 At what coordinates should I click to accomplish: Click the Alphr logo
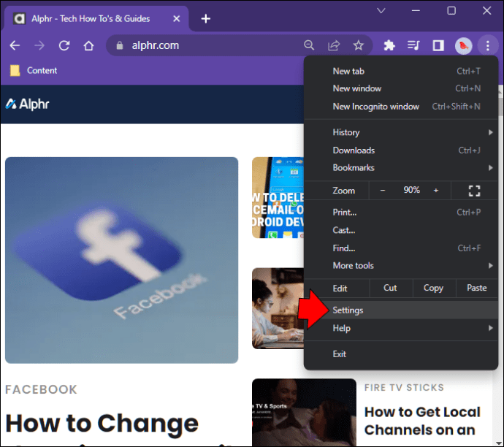(x=27, y=104)
